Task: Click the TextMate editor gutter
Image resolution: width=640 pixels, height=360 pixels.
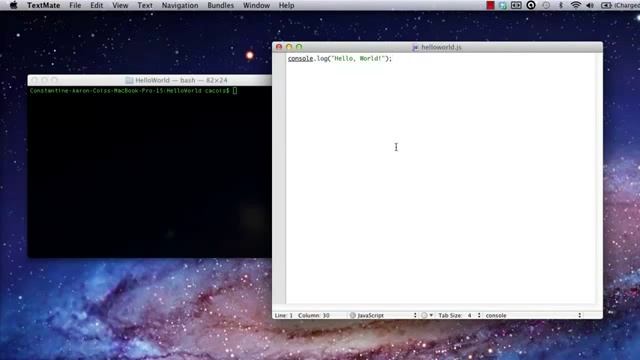Action: (279, 178)
